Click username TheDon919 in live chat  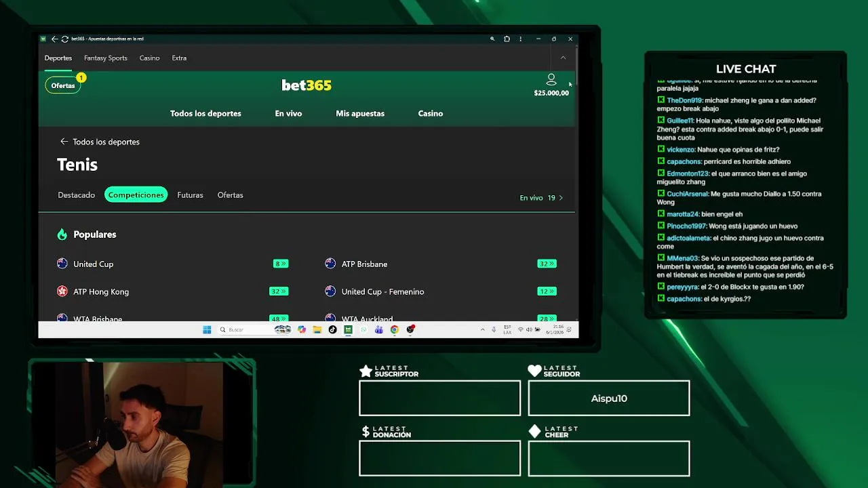tap(685, 100)
